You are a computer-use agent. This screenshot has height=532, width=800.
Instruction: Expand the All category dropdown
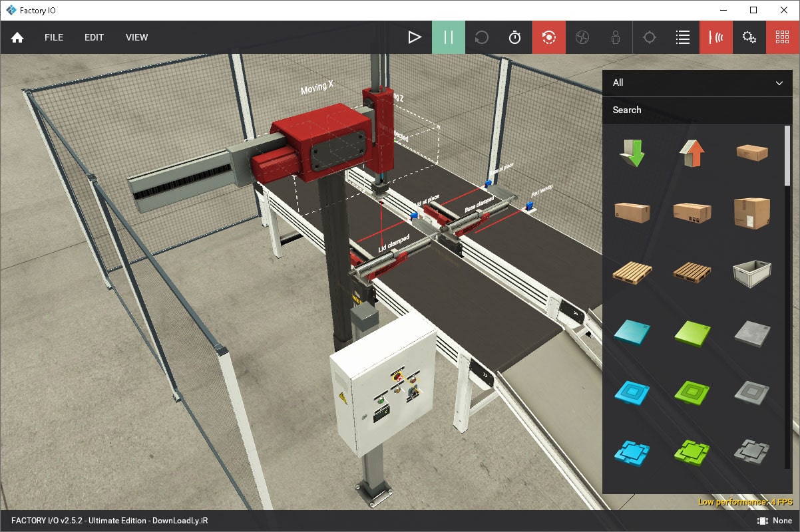[x=697, y=82]
